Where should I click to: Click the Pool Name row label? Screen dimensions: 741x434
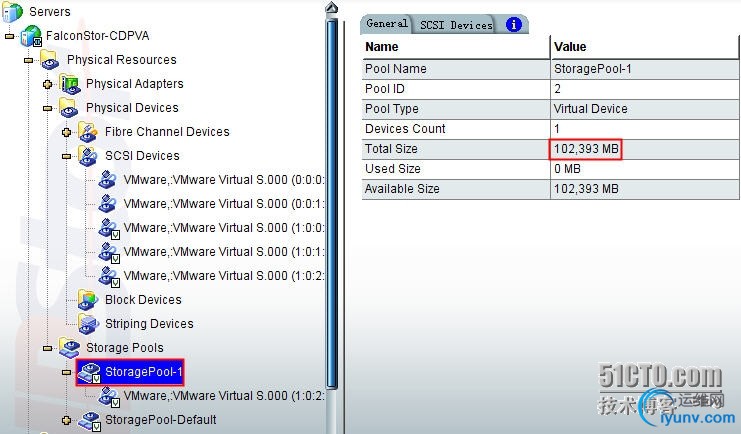(x=396, y=69)
